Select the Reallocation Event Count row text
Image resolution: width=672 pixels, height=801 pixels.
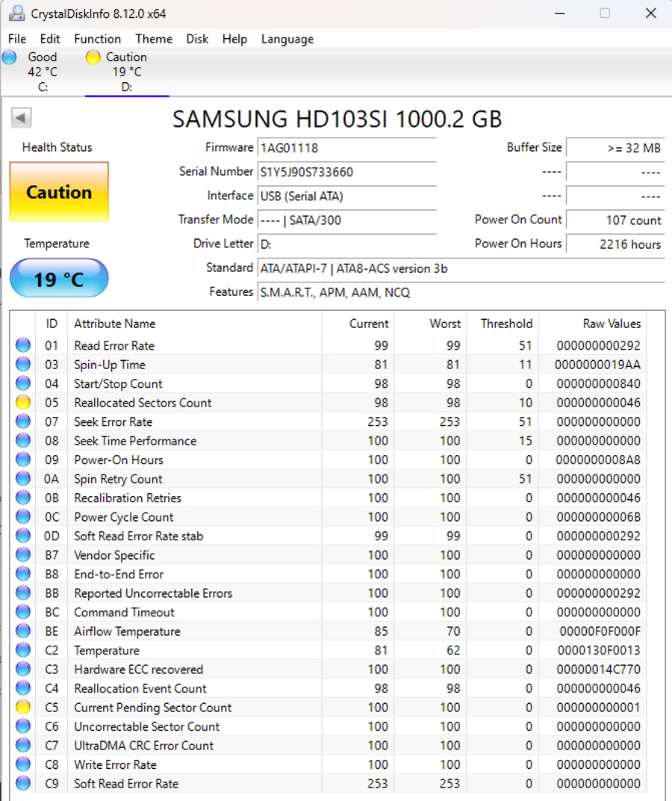tap(140, 689)
